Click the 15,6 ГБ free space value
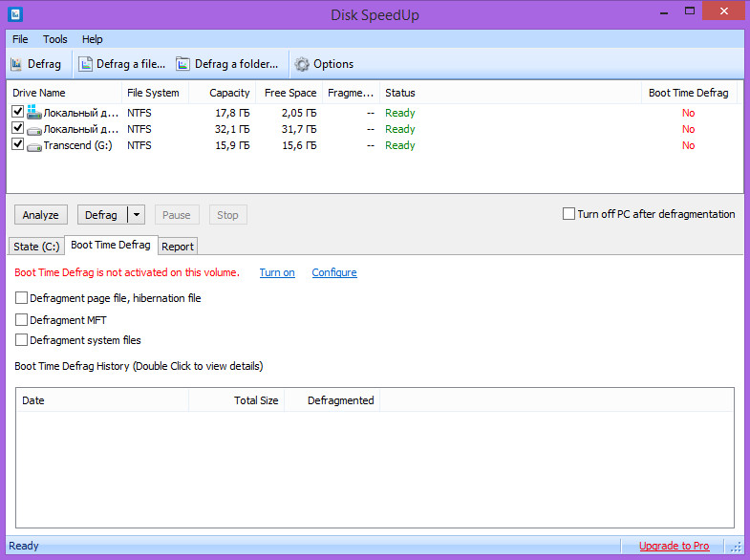The width and height of the screenshot is (750, 560). pos(299,145)
